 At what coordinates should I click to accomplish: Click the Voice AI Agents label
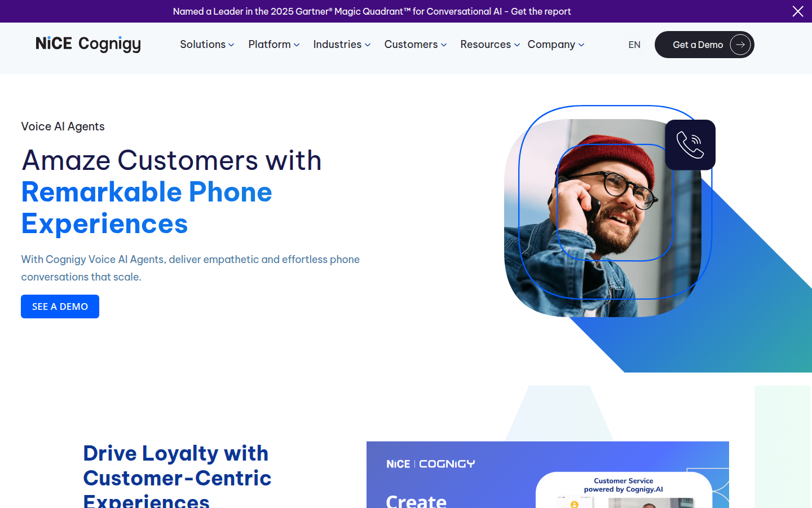click(x=63, y=126)
